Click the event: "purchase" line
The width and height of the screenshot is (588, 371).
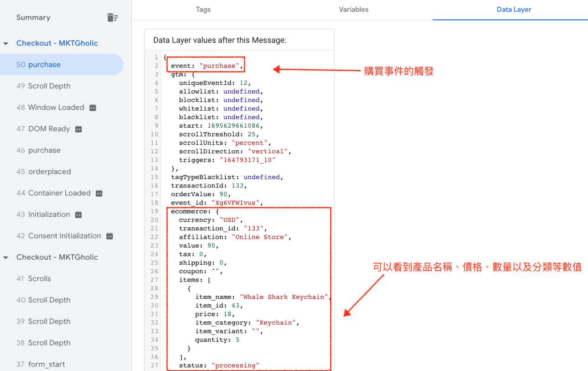(207, 66)
